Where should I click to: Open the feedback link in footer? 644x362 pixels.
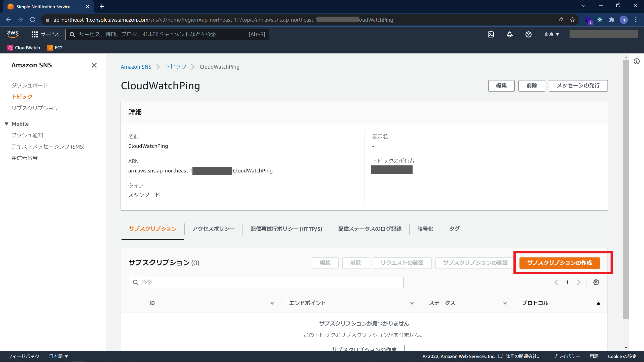pos(23,356)
